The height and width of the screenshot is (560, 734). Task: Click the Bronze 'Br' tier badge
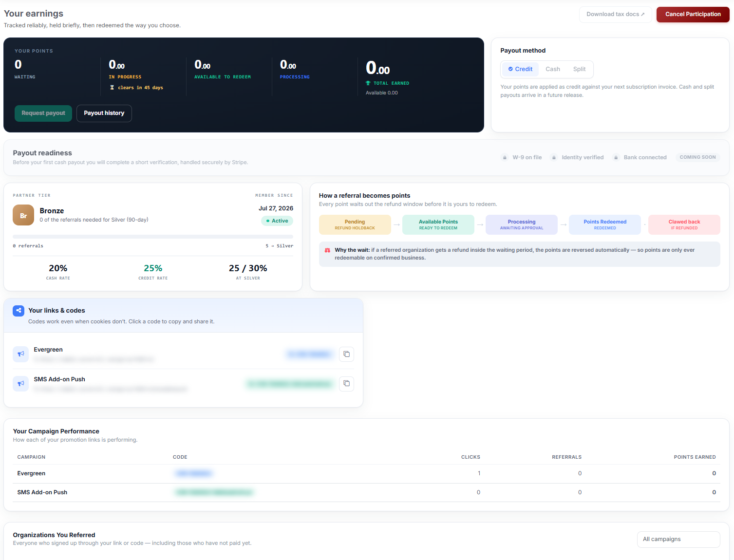23,215
